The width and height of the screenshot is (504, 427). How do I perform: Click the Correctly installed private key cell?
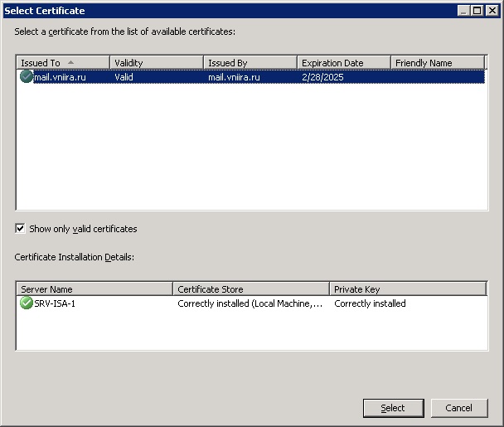[370, 304]
